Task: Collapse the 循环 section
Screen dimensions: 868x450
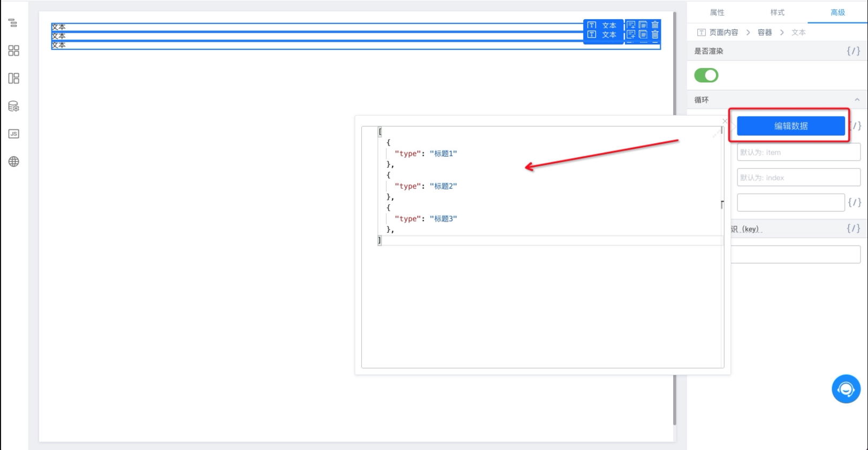Action: point(857,100)
